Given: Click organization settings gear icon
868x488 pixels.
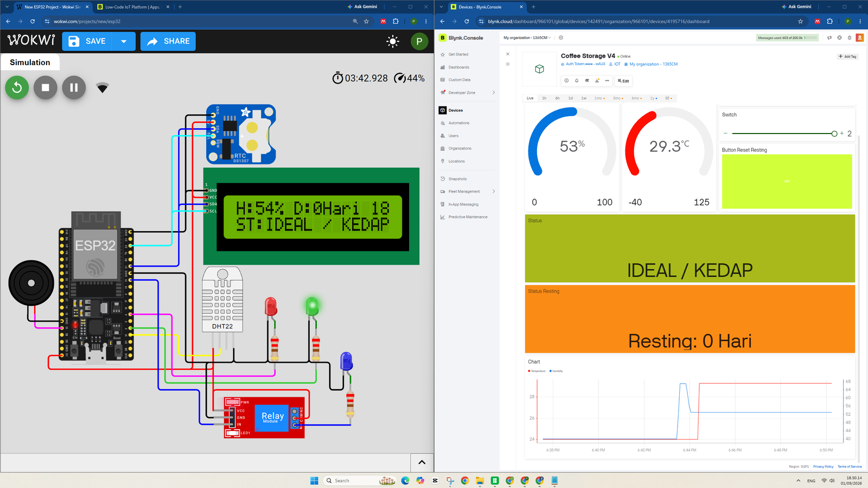Looking at the screenshot, I should [x=561, y=38].
